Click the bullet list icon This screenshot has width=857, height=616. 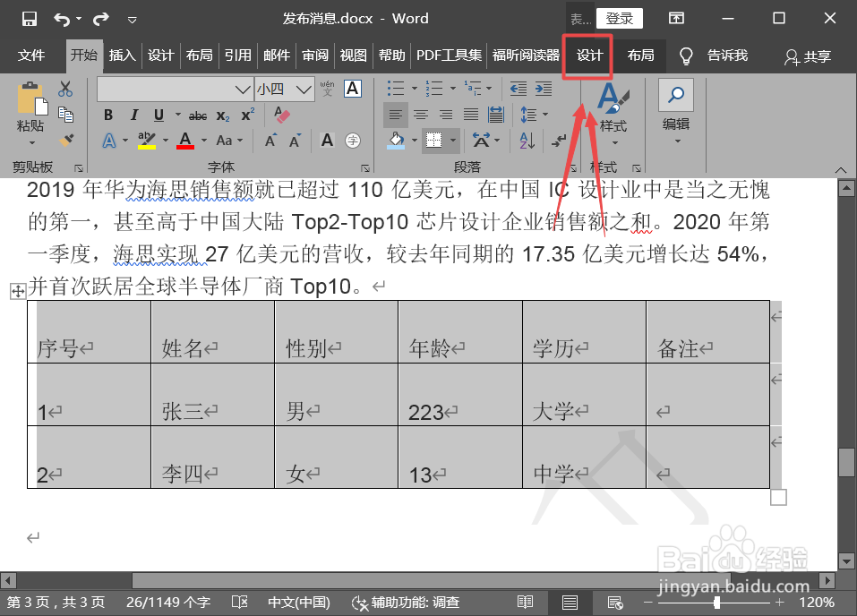[396, 89]
